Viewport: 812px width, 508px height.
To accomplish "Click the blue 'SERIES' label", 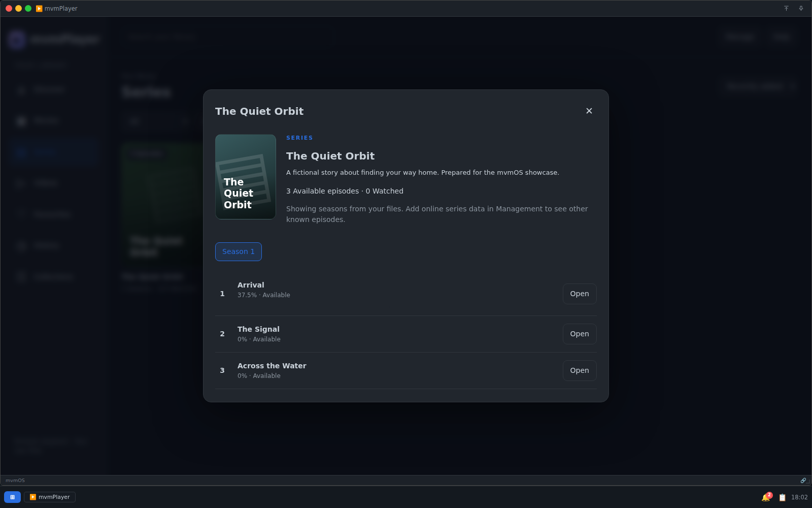I will point(299,138).
